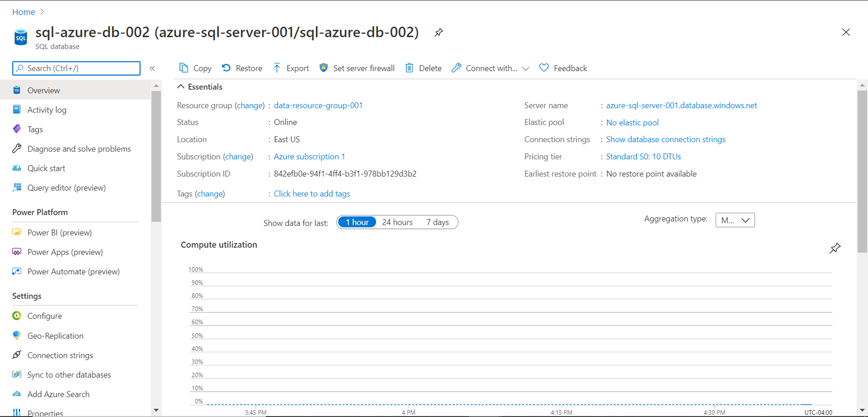Click the search magnifier icon in sidebar
Screen dimensions: 868x417
tap(20, 68)
